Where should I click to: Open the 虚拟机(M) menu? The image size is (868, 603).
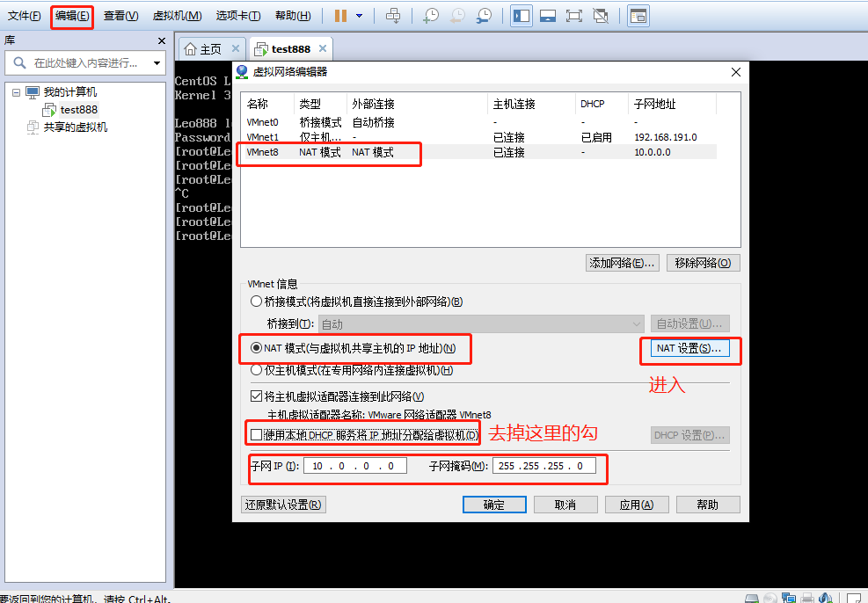click(x=177, y=16)
